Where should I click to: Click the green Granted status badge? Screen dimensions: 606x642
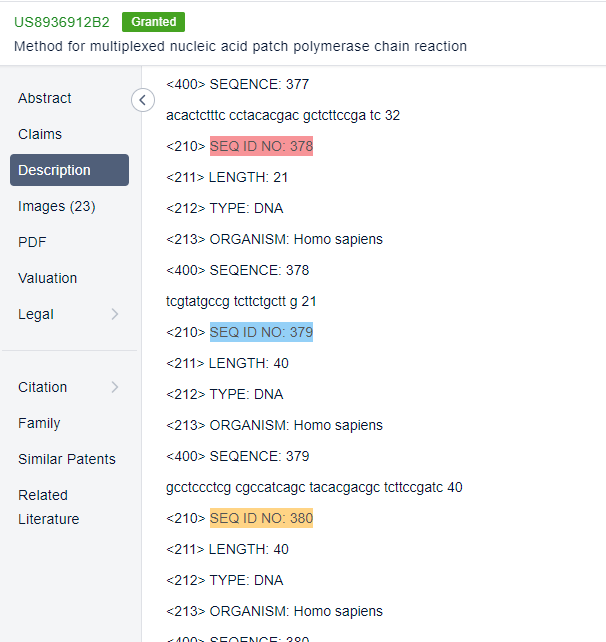(153, 22)
